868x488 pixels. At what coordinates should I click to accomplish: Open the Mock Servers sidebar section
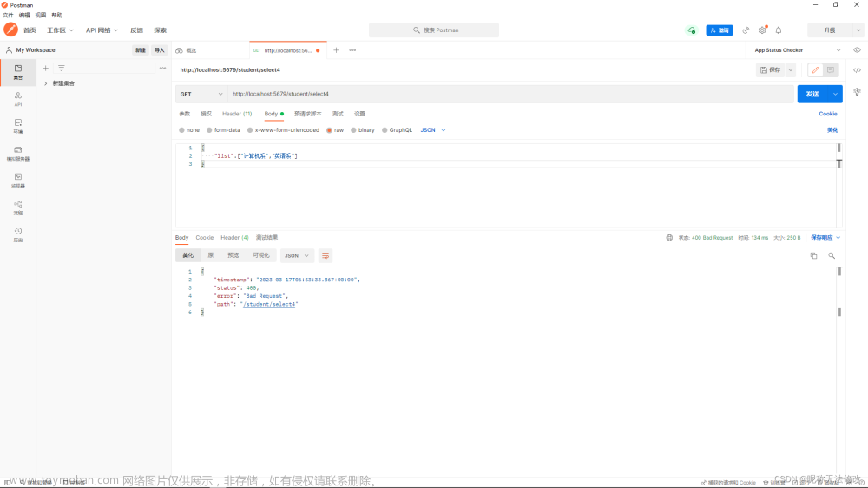[18, 154]
